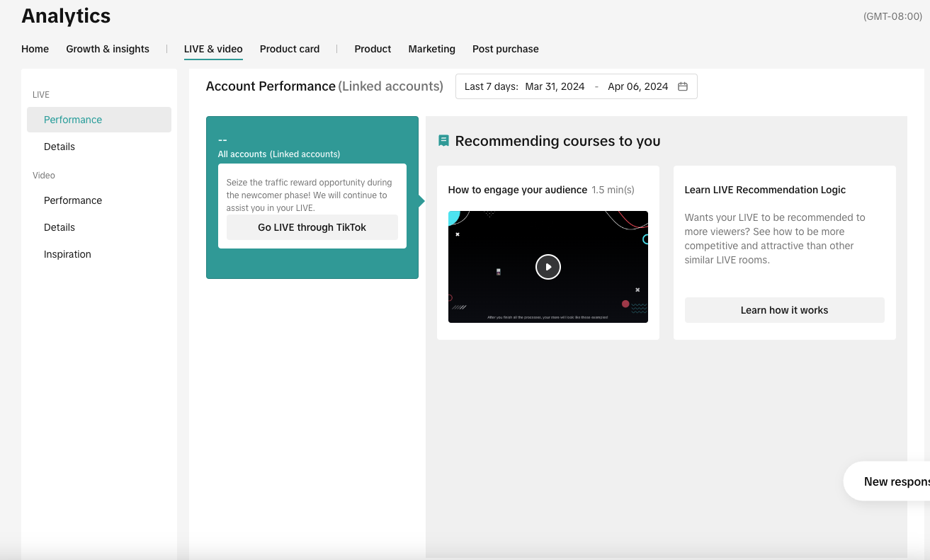Select Performance under LIVE in sidebar
Image resolution: width=930 pixels, height=560 pixels.
[x=73, y=120]
